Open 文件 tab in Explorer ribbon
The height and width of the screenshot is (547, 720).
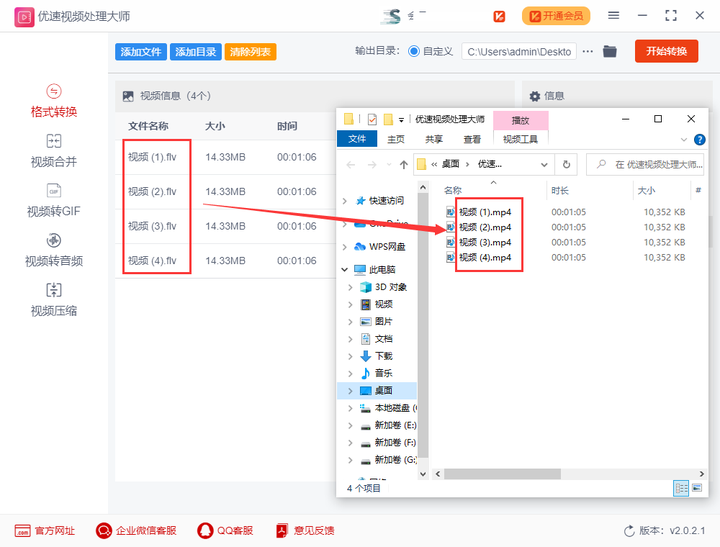pos(357,139)
